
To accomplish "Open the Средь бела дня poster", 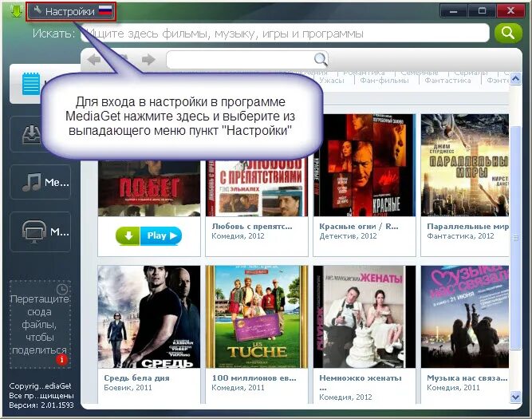I will click(149, 317).
